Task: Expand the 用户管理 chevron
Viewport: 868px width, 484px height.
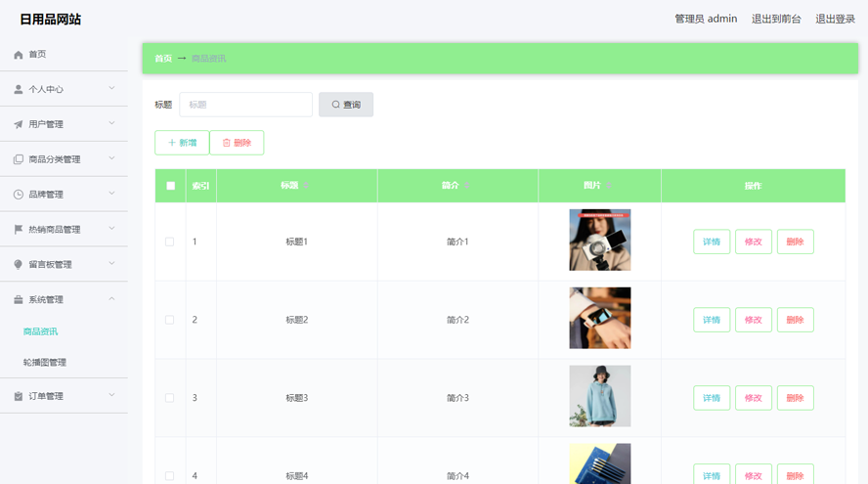Action: [111, 123]
